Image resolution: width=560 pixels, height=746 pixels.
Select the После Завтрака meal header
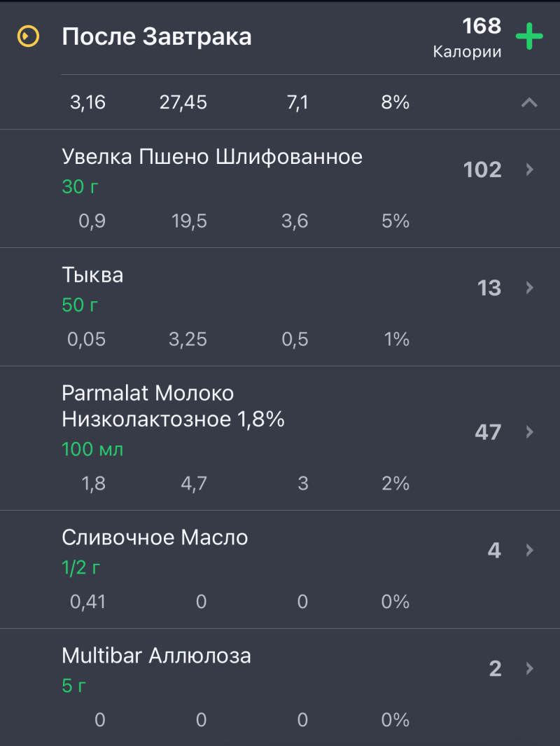pyautogui.click(x=157, y=36)
